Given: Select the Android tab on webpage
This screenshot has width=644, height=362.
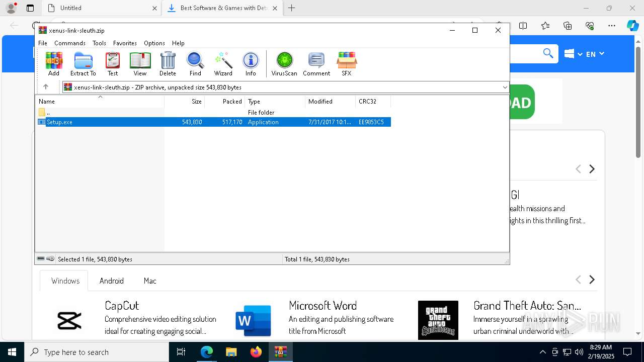Looking at the screenshot, I should click(112, 281).
